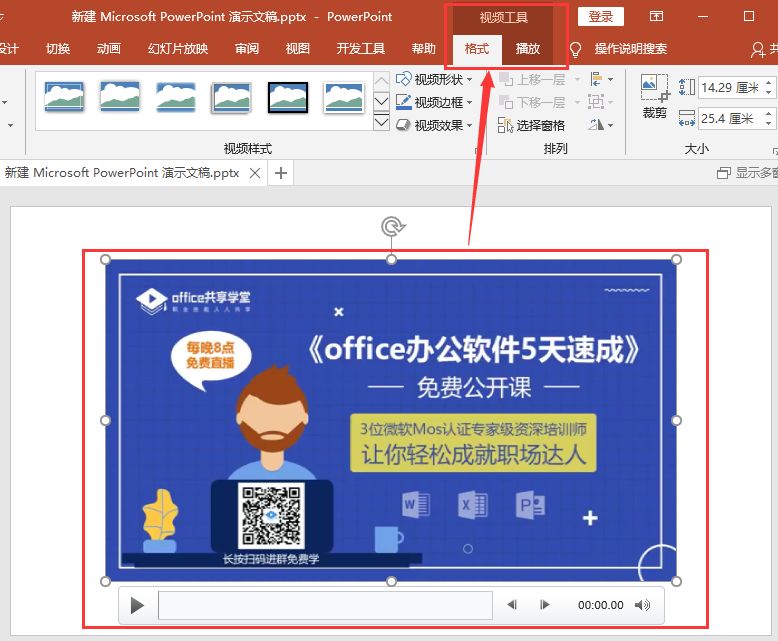Image resolution: width=778 pixels, height=641 pixels.
Task: Expand the 下移一层 dropdown arrow
Action: (577, 102)
